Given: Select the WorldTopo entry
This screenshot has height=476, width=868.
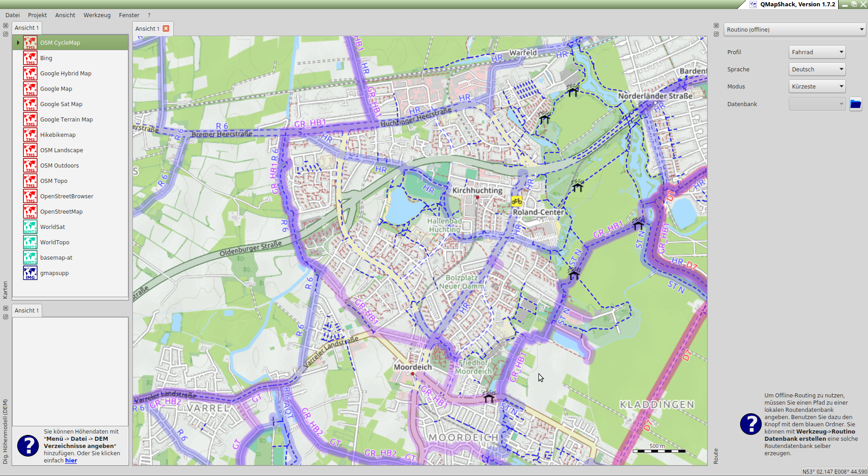Looking at the screenshot, I should pos(70,242).
